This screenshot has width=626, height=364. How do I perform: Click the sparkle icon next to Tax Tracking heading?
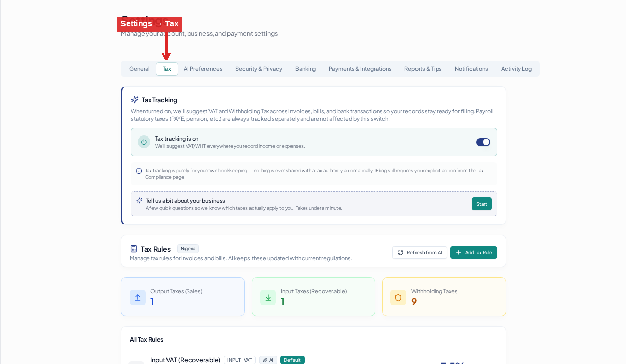[x=135, y=100]
